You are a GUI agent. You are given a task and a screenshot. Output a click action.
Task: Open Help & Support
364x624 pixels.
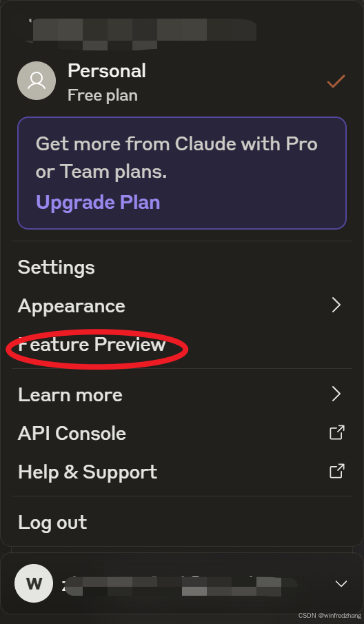182,472
